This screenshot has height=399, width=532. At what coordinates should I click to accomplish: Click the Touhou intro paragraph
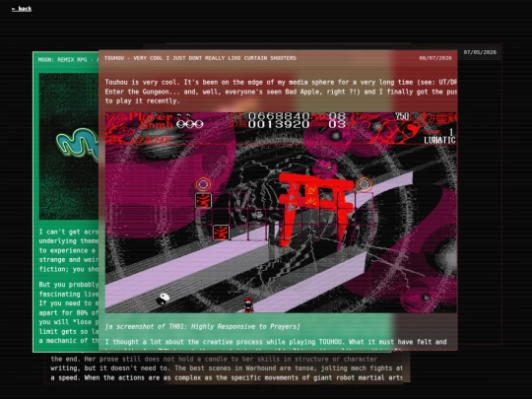[x=281, y=92]
